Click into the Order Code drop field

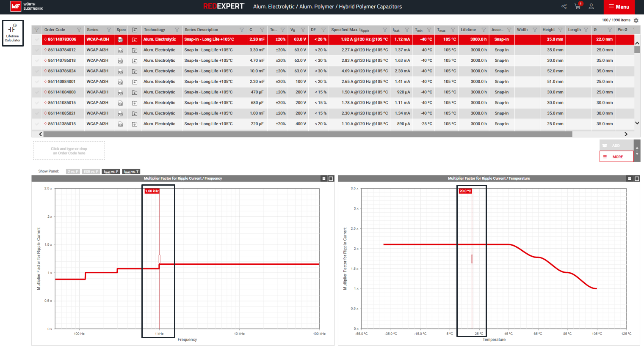tap(69, 151)
